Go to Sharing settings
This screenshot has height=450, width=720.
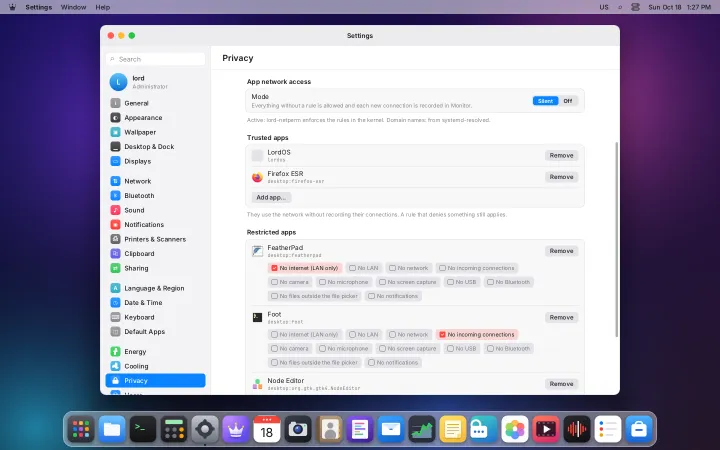tap(155, 268)
